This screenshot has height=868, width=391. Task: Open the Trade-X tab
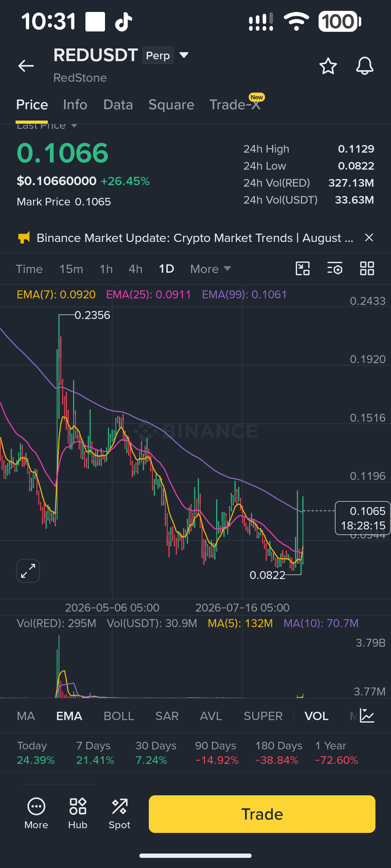point(235,105)
